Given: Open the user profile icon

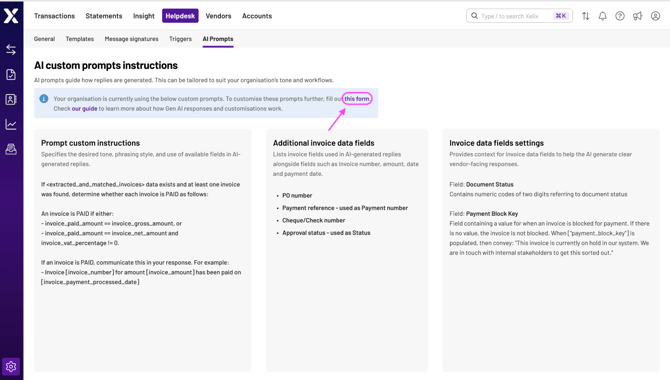Looking at the screenshot, I should coord(655,16).
